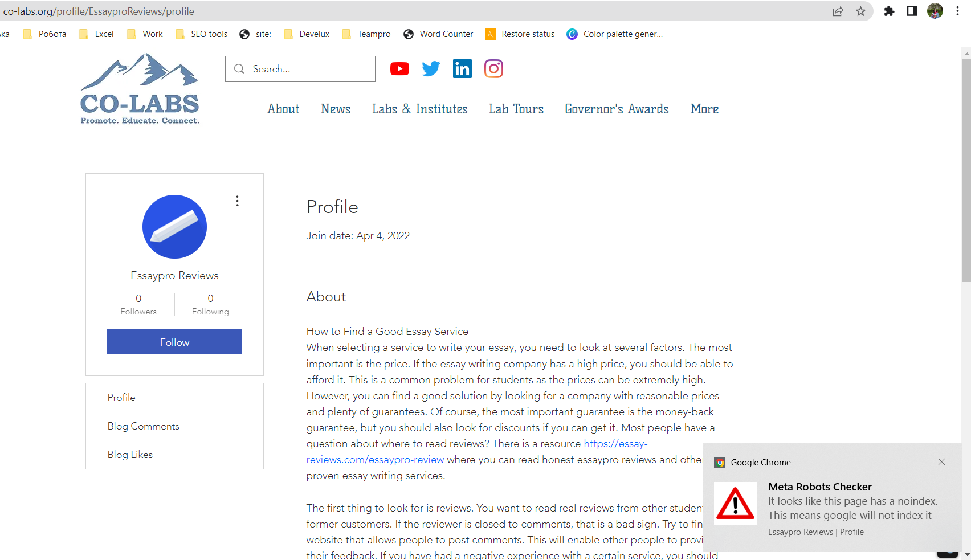
Task: Open the Word Counter bookmark
Action: pos(438,34)
